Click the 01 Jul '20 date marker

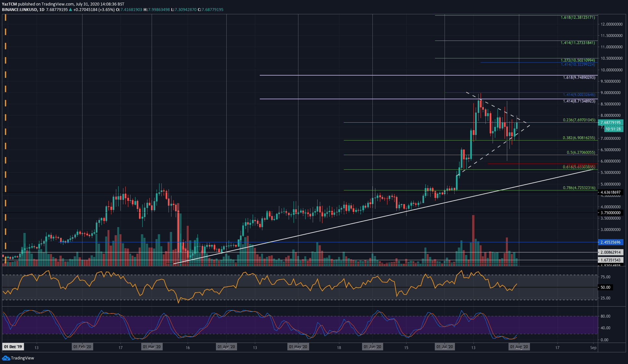(445, 347)
